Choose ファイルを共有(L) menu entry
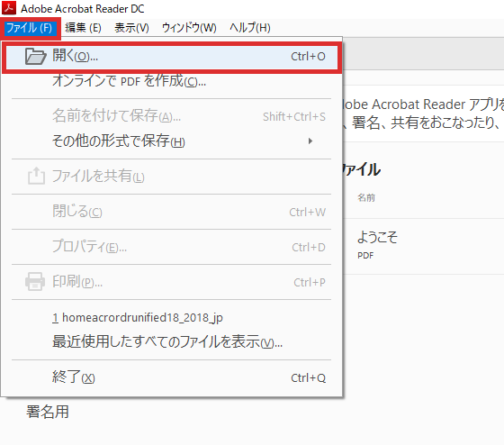 pyautogui.click(x=172, y=177)
